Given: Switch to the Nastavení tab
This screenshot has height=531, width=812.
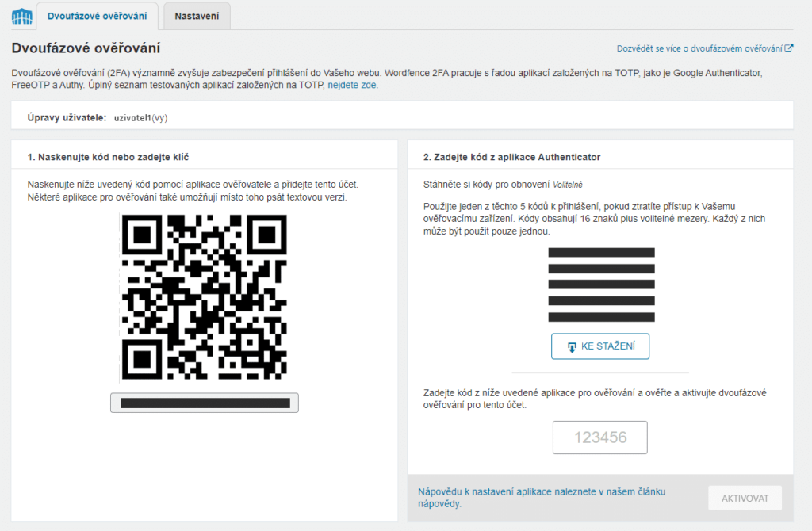Looking at the screenshot, I should tap(197, 16).
